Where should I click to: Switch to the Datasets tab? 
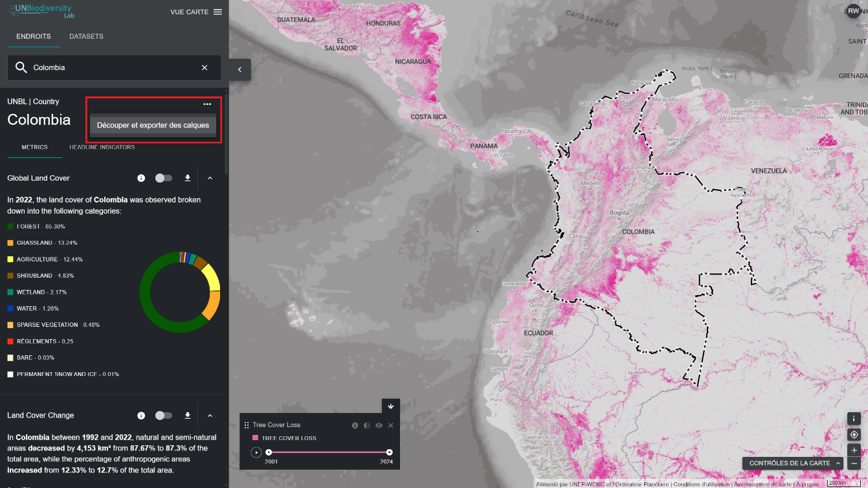[x=86, y=36]
